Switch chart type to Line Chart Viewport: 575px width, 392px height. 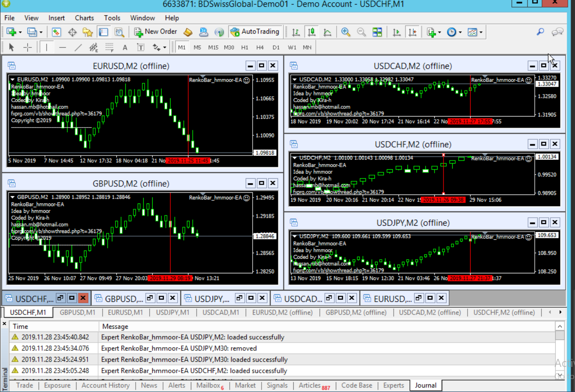(327, 32)
